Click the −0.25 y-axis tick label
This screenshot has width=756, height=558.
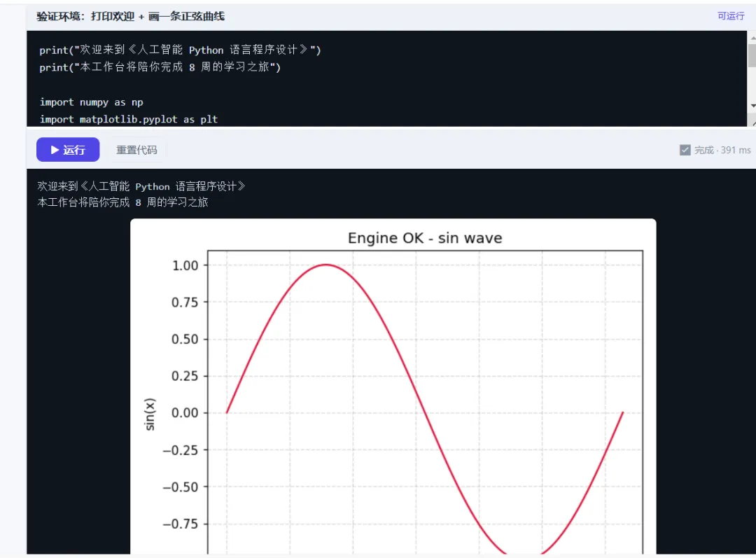tap(181, 450)
